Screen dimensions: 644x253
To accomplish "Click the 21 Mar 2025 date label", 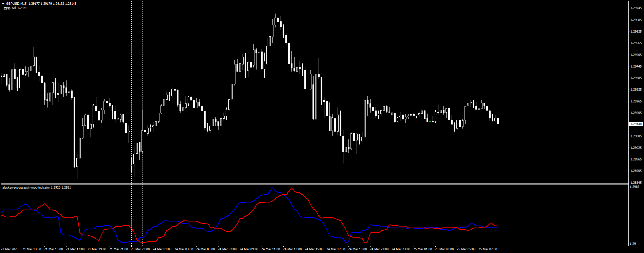I will pyautogui.click(x=10, y=249).
